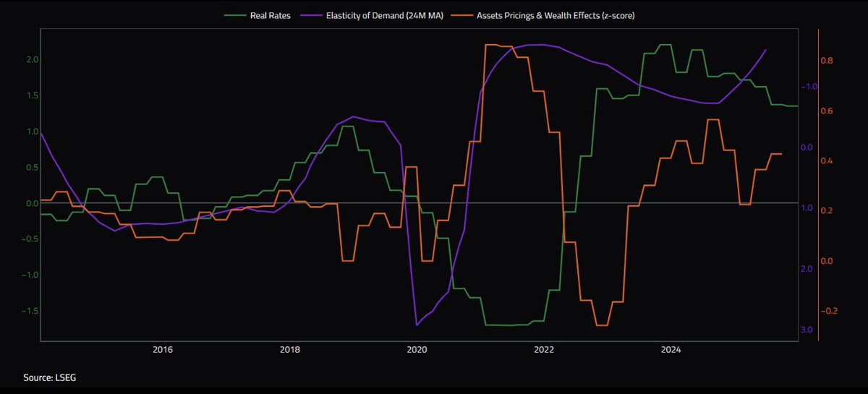
Task: Click the 2022 x-axis label
Action: click(544, 351)
